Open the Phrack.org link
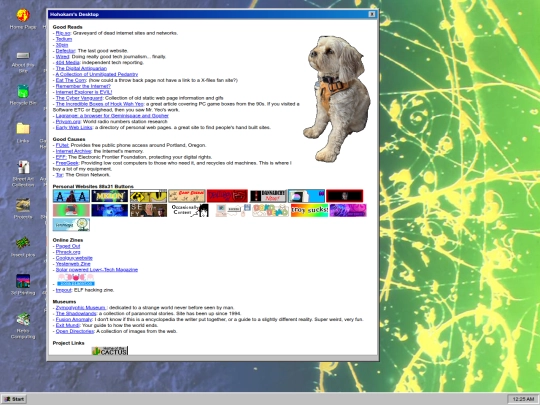Viewport: 540px width, 405px height. pyautogui.click(x=68, y=252)
